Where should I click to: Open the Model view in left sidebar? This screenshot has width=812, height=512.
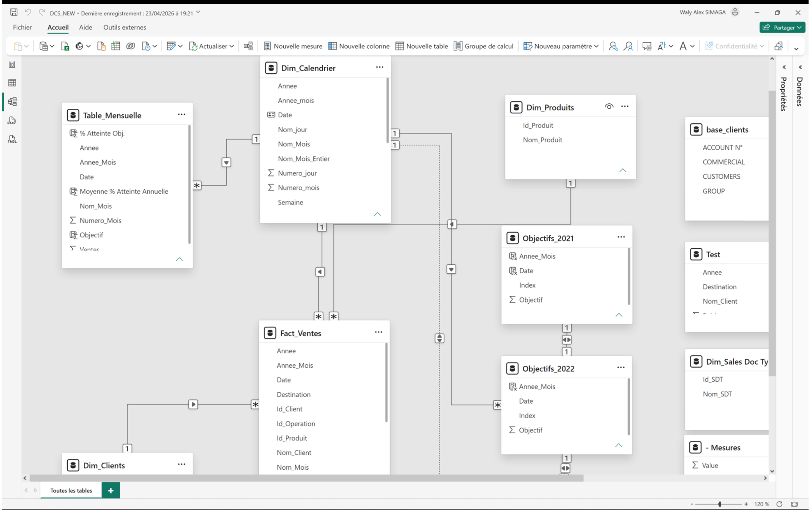12,102
